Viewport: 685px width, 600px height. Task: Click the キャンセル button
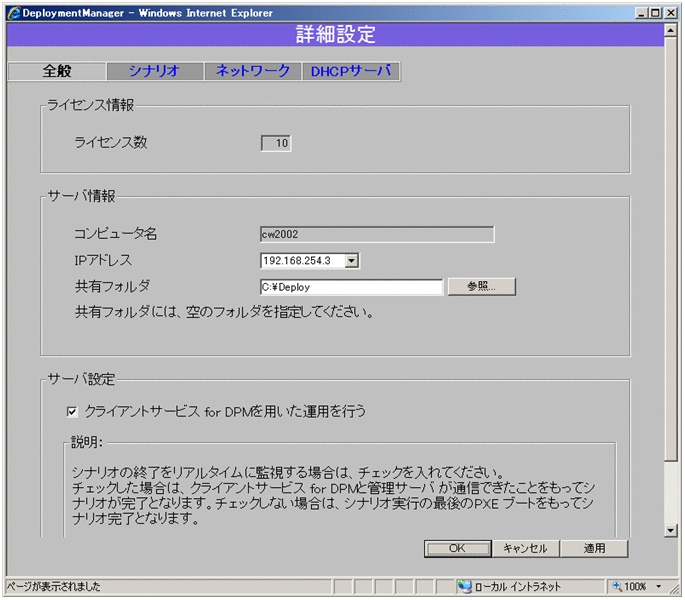coord(525,548)
